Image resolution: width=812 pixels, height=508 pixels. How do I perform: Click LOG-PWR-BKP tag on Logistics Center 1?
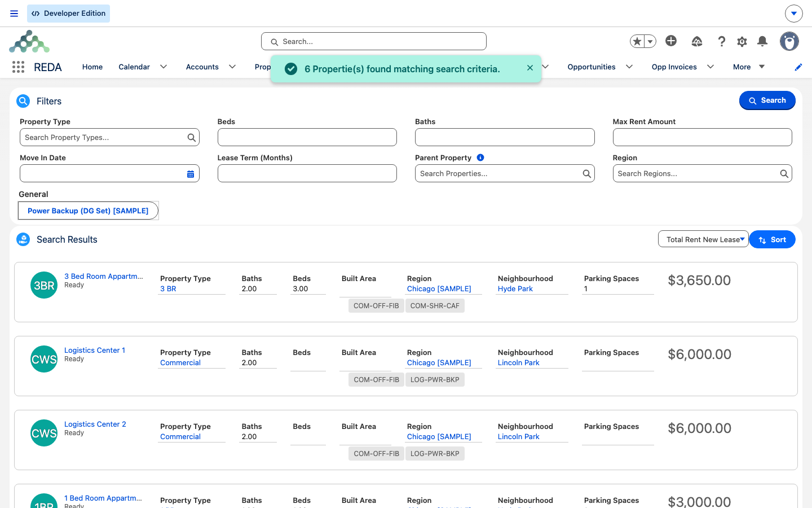click(435, 379)
